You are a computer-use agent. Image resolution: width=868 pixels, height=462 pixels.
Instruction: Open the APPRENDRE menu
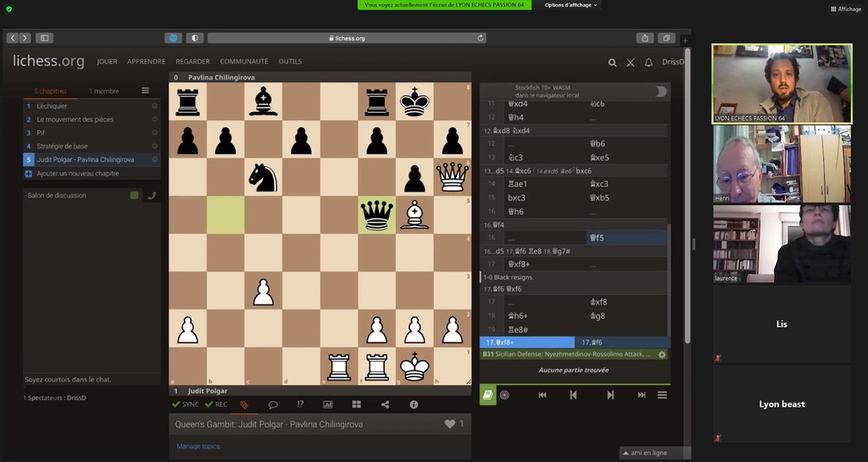[147, 62]
